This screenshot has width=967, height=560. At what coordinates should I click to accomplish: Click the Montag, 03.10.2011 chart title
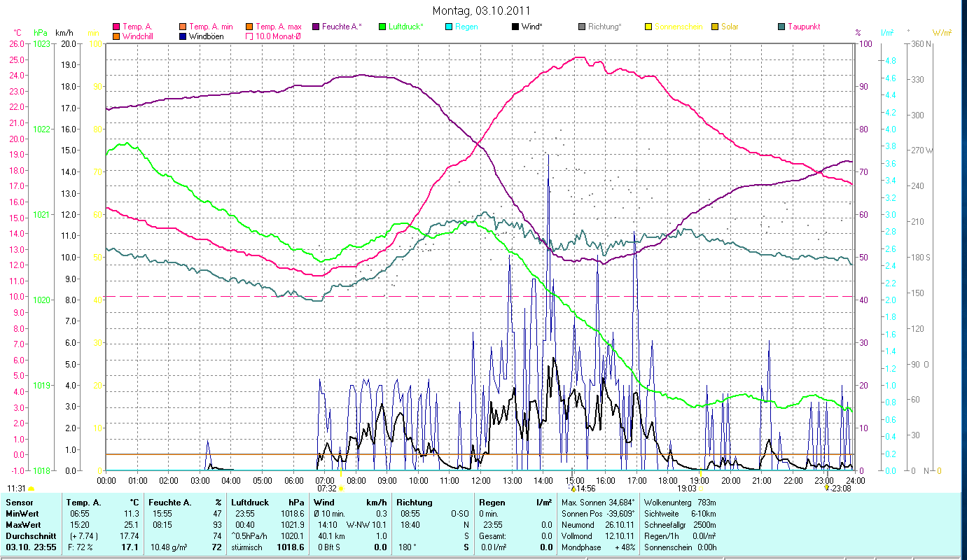pos(481,10)
